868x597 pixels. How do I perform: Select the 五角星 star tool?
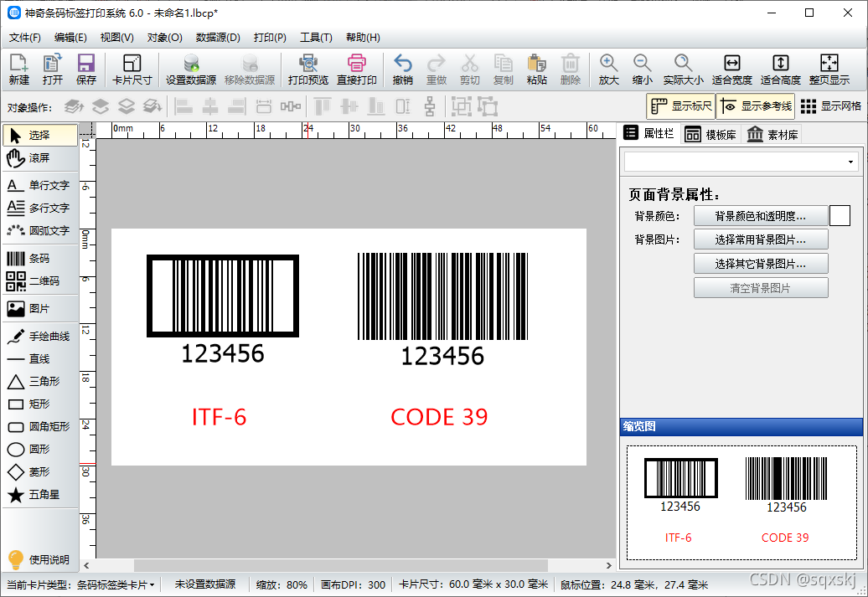click(40, 495)
